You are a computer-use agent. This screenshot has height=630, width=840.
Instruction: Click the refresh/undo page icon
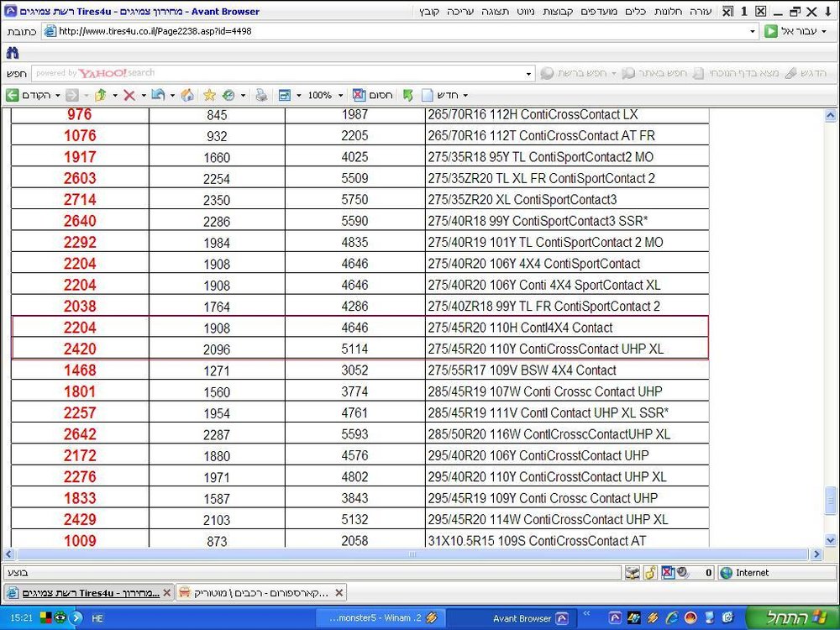[158, 96]
